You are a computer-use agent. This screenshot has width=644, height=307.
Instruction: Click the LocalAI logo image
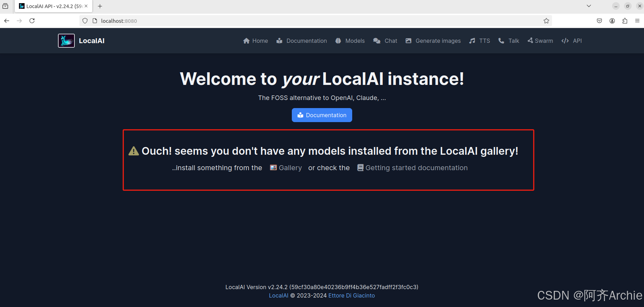[x=66, y=41]
